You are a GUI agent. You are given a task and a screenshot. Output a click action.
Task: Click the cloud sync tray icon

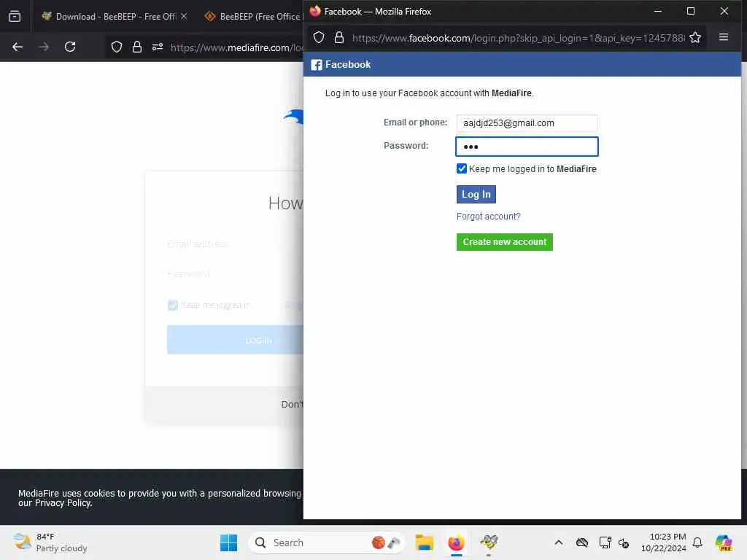point(582,542)
